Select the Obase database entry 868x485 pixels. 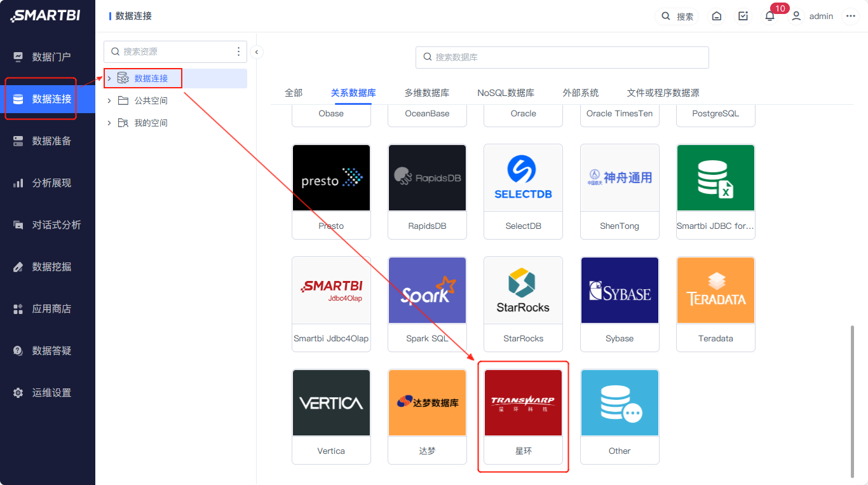tap(331, 116)
